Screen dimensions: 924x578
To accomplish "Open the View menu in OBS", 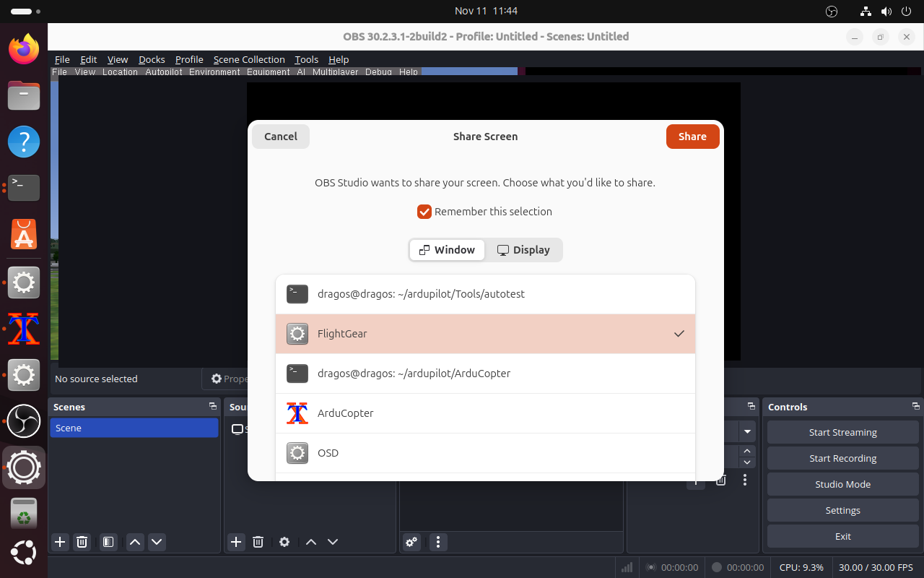I will click(118, 59).
